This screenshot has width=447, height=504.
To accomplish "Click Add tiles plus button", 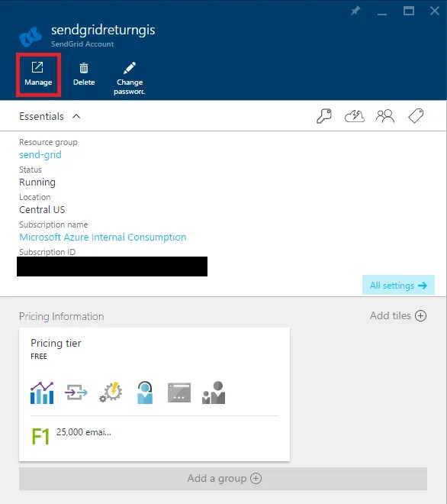I will pyautogui.click(x=398, y=315).
